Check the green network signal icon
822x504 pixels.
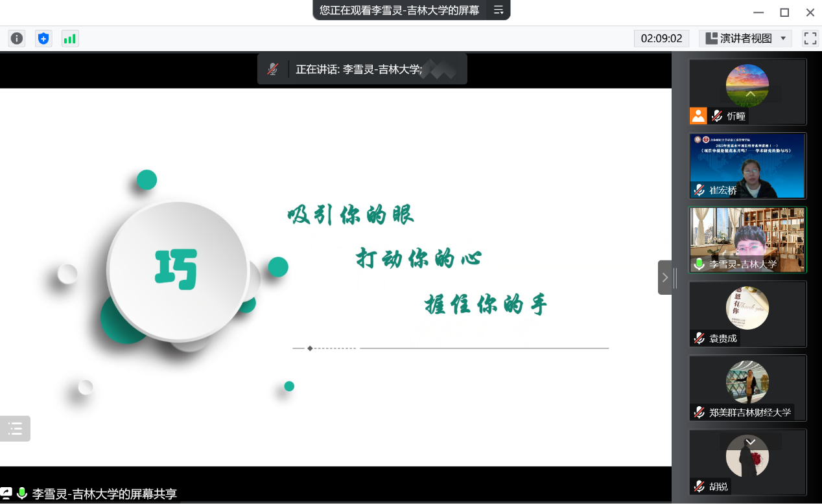(x=69, y=38)
